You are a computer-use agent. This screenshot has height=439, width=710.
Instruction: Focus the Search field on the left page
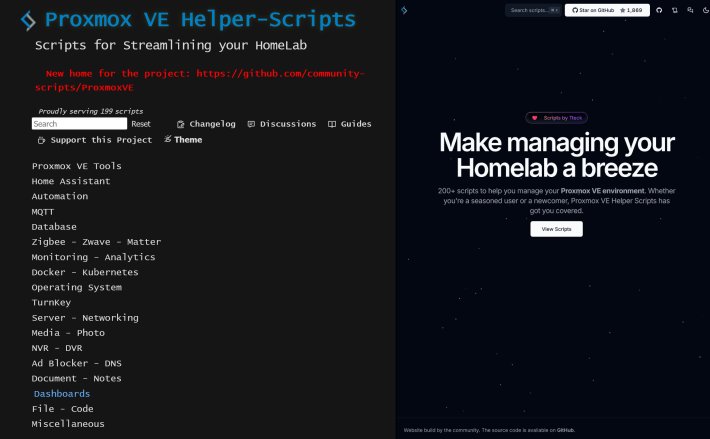pos(79,124)
